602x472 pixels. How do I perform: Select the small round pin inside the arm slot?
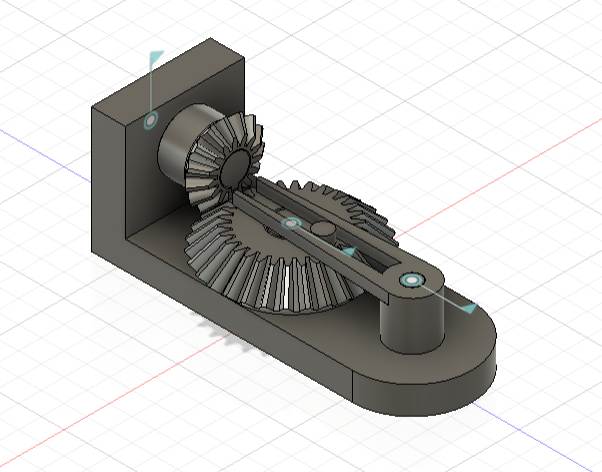323,228
